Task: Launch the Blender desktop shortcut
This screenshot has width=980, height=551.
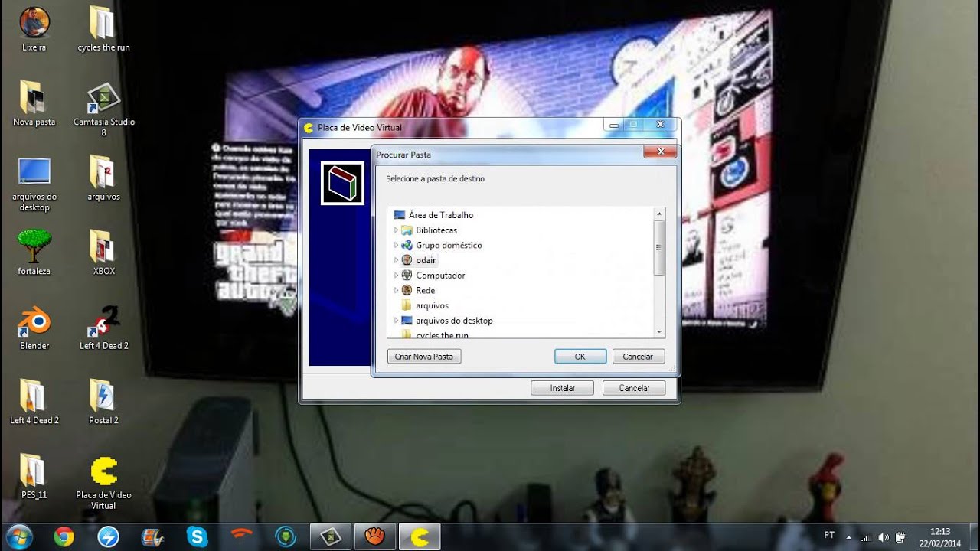Action: tap(34, 328)
